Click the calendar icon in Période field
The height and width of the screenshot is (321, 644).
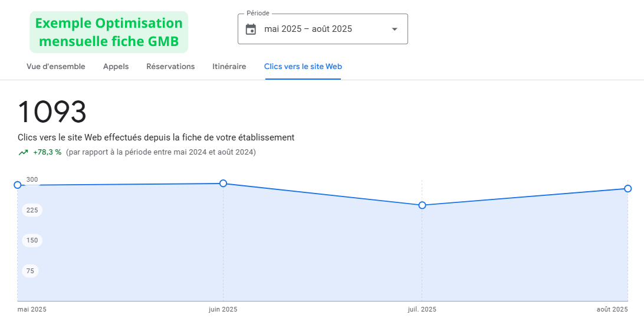click(x=251, y=29)
